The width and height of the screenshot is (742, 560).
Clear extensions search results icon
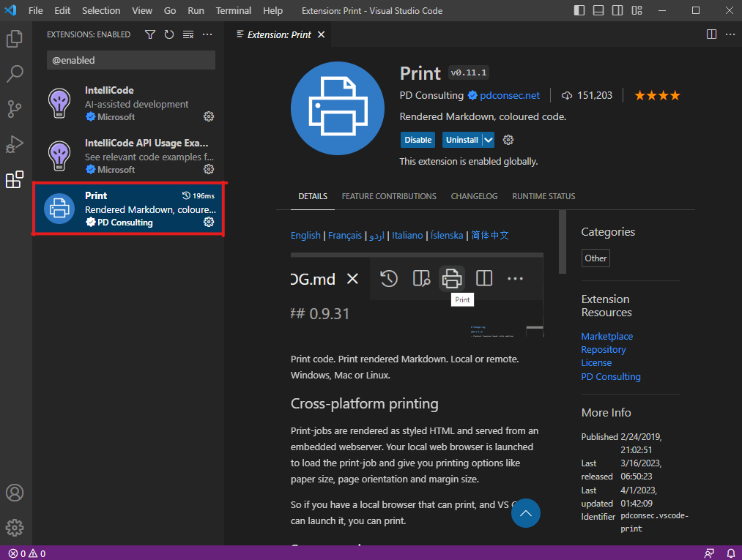[188, 34]
